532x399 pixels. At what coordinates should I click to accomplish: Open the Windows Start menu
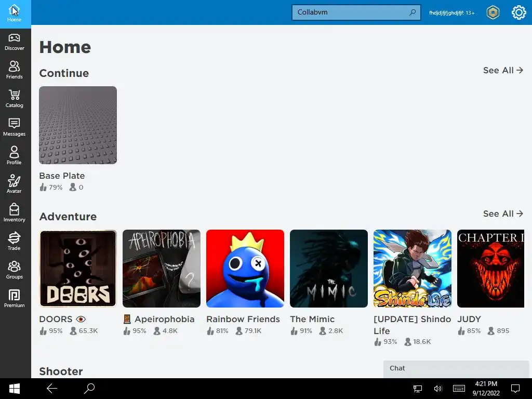click(14, 389)
